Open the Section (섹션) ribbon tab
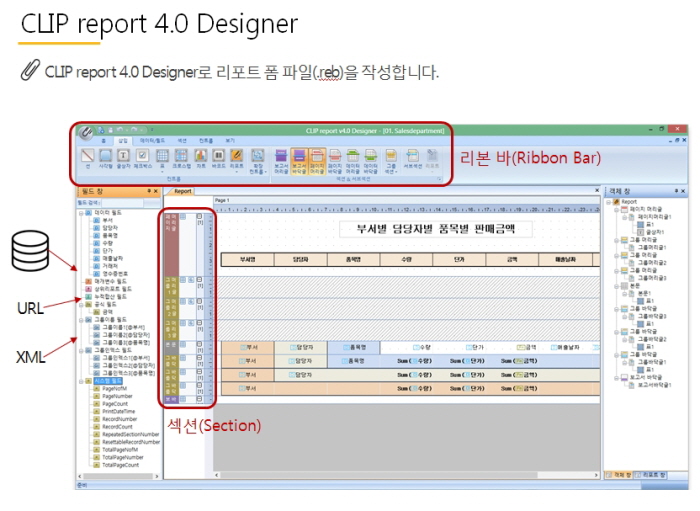This screenshot has width=700, height=511. tap(182, 141)
